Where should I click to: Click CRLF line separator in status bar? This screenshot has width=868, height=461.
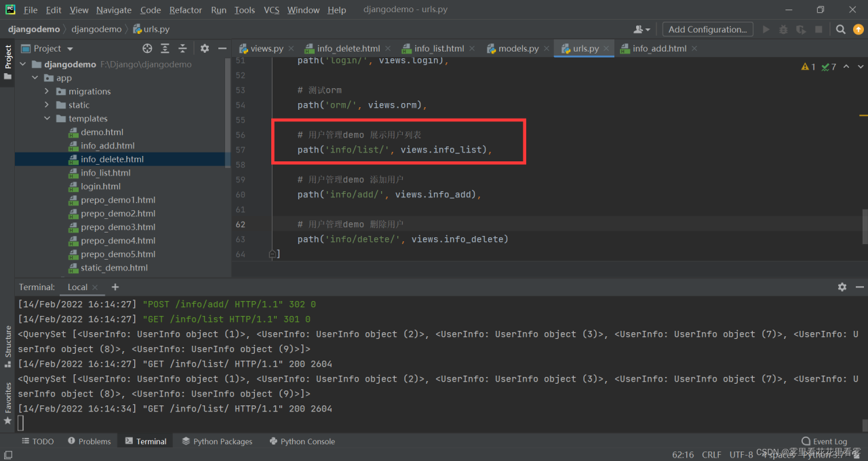[711, 454]
